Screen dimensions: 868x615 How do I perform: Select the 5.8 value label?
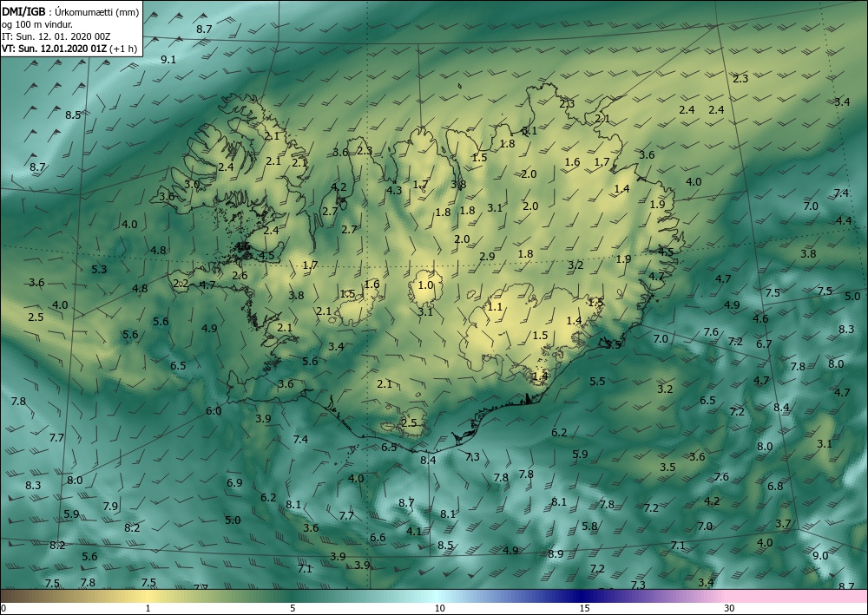pos(590,527)
